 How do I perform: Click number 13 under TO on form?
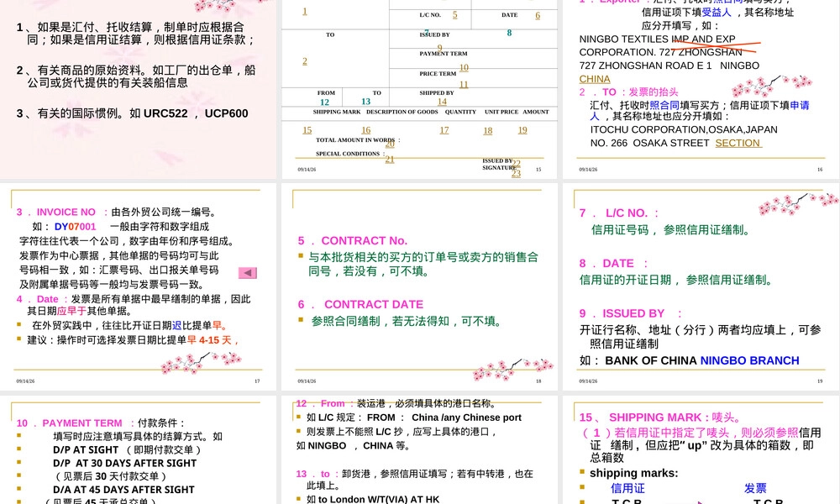366,102
